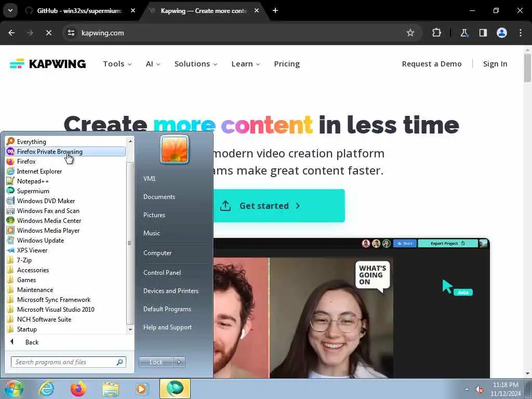Click Request a Demo
This screenshot has width=532, height=399.
tap(432, 64)
